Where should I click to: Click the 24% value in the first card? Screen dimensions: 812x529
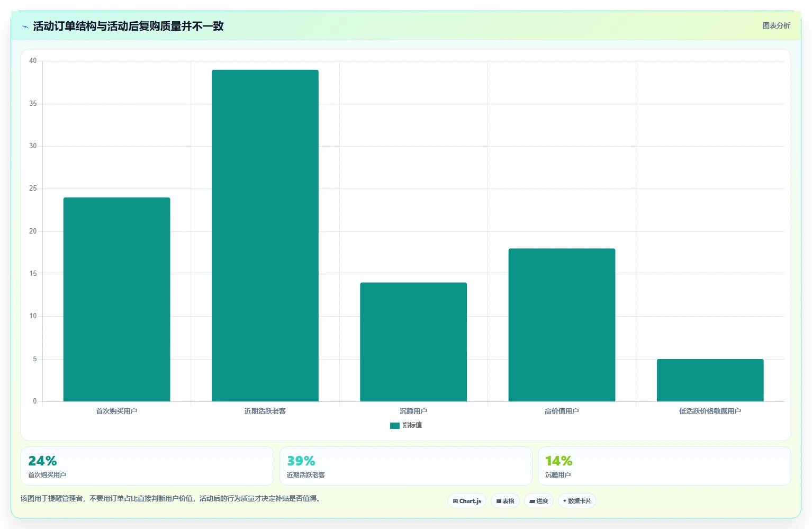pyautogui.click(x=42, y=461)
